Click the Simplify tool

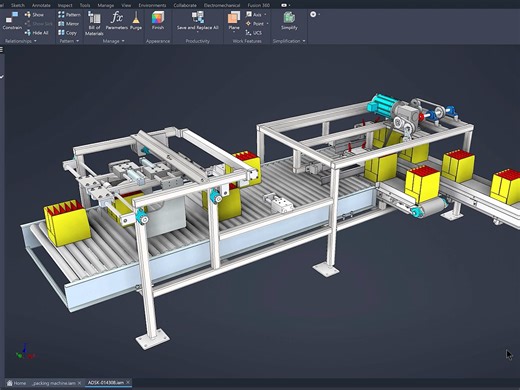pyautogui.click(x=289, y=20)
